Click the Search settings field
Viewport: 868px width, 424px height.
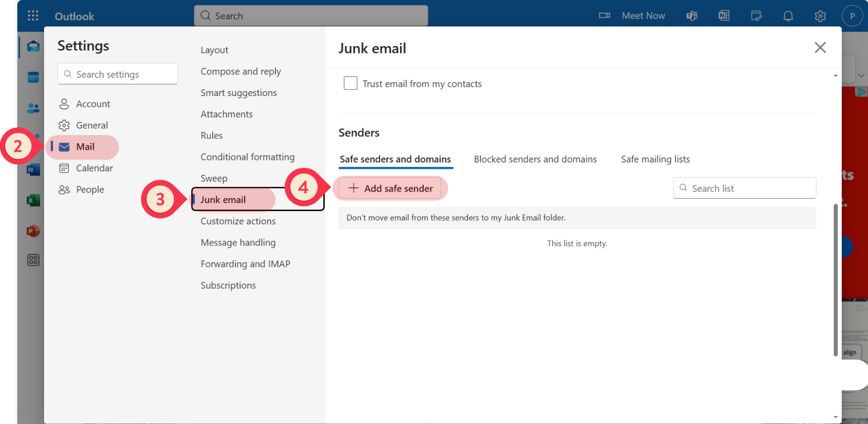coord(117,74)
